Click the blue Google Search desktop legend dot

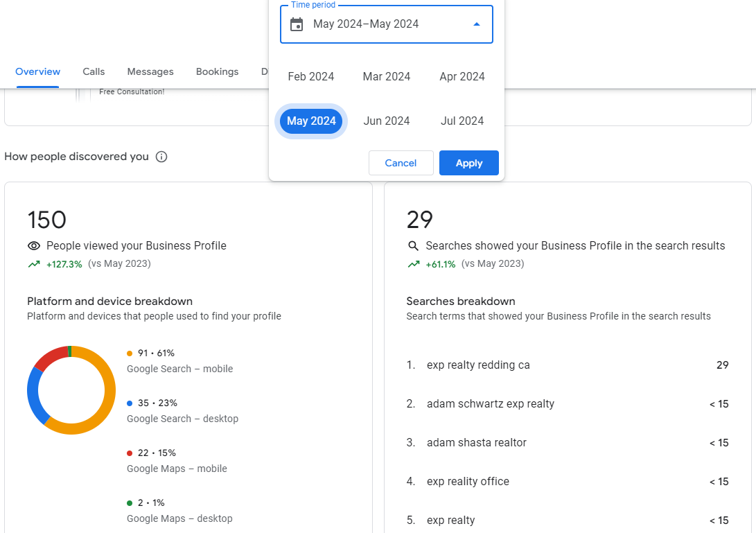pyautogui.click(x=129, y=403)
